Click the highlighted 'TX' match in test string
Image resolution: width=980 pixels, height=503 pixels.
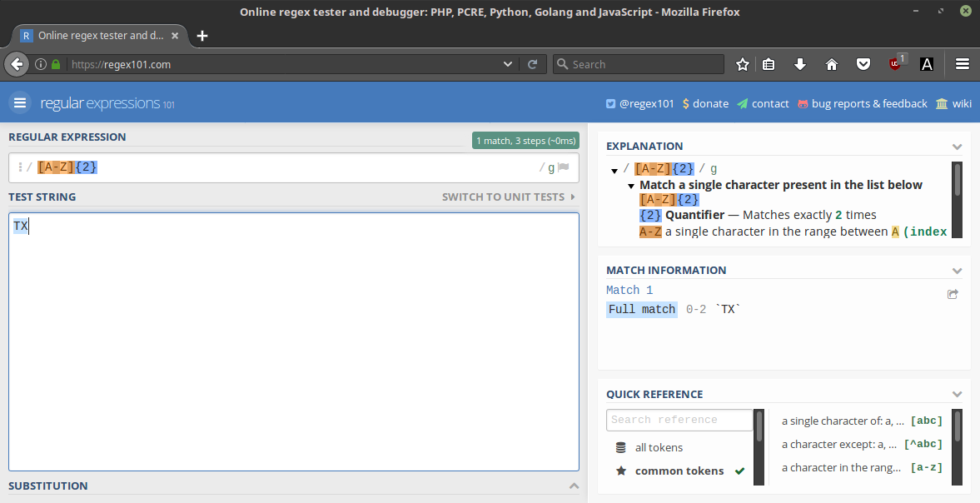coord(21,227)
